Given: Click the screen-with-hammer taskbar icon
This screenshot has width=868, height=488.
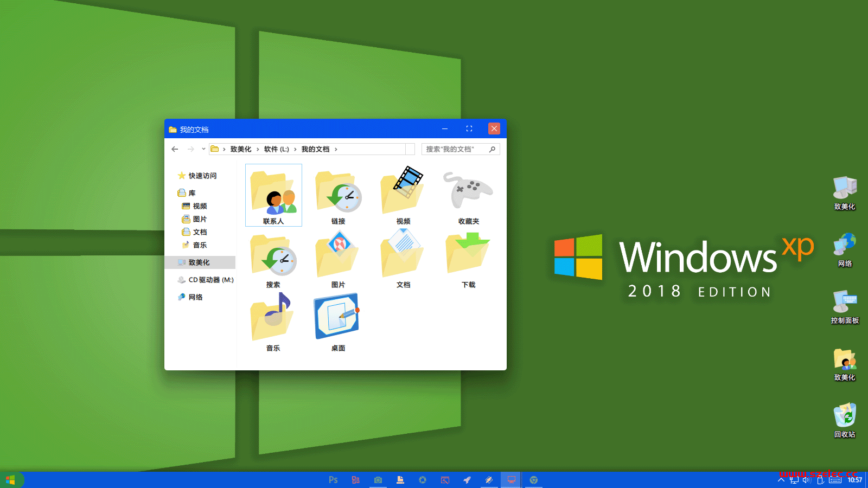Looking at the screenshot, I should 445,480.
